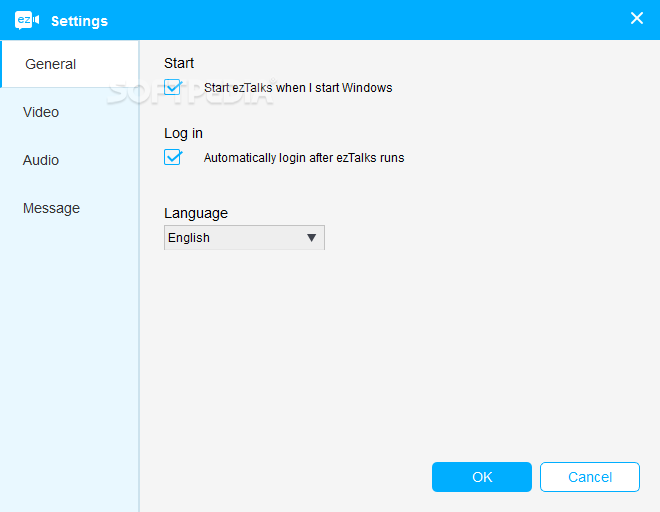Click the 'Start ezTalks when I start Windows' label
This screenshot has width=660, height=512.
pos(298,88)
